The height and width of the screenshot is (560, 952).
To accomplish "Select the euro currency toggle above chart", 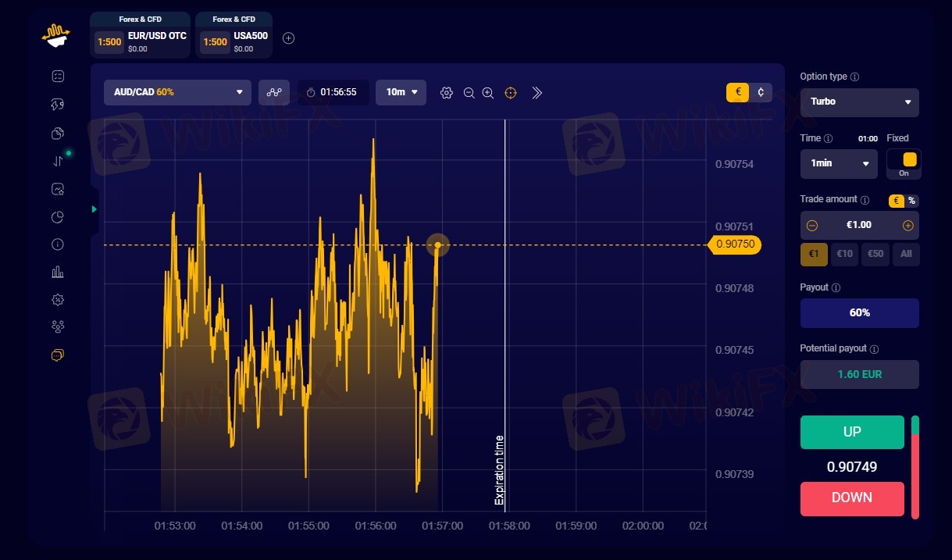I will point(737,92).
